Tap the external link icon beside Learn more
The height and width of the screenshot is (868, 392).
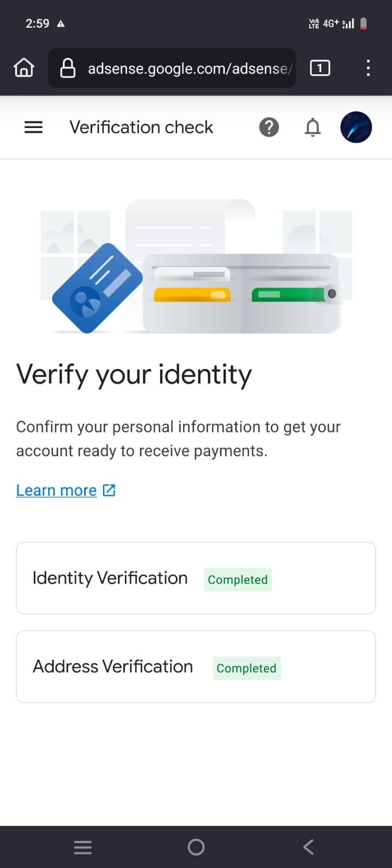(x=109, y=490)
